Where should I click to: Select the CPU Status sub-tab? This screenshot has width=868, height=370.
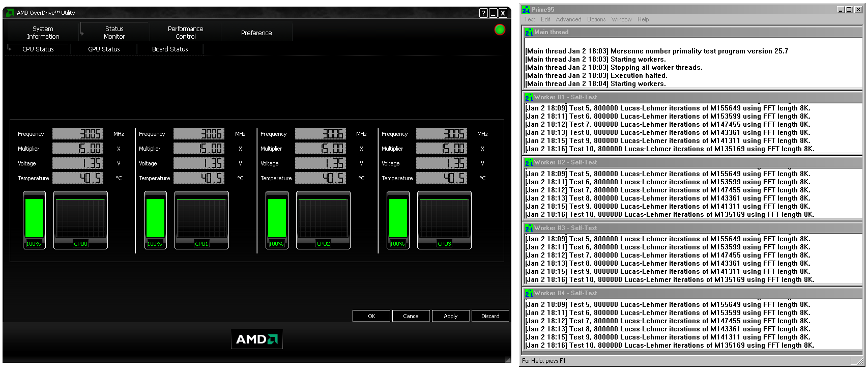[38, 49]
